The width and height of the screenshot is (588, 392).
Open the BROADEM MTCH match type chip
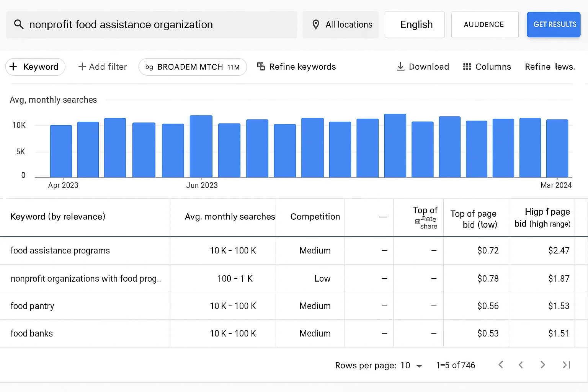[193, 67]
